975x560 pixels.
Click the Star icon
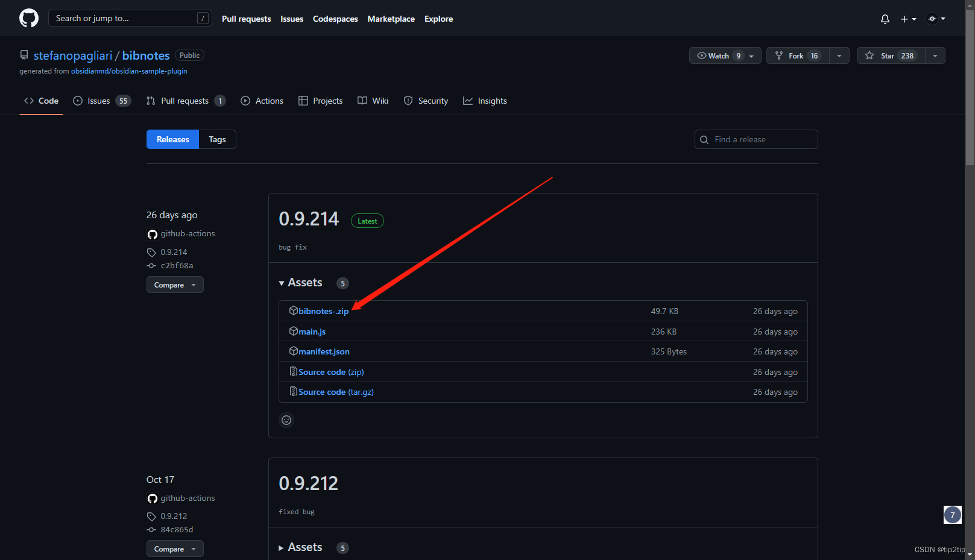click(x=869, y=55)
